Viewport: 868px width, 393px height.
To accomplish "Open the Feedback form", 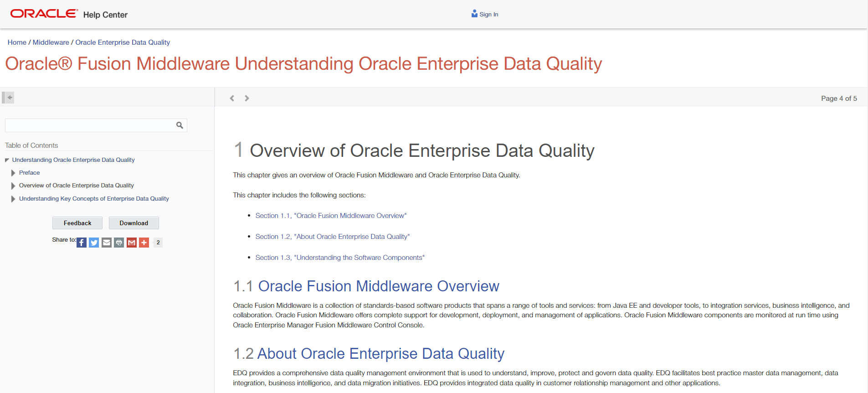I will coord(77,223).
